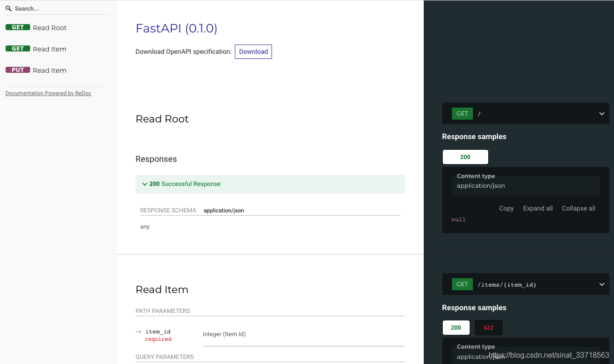Open the application/json content type selector
The image size is (614, 364).
[x=525, y=185]
